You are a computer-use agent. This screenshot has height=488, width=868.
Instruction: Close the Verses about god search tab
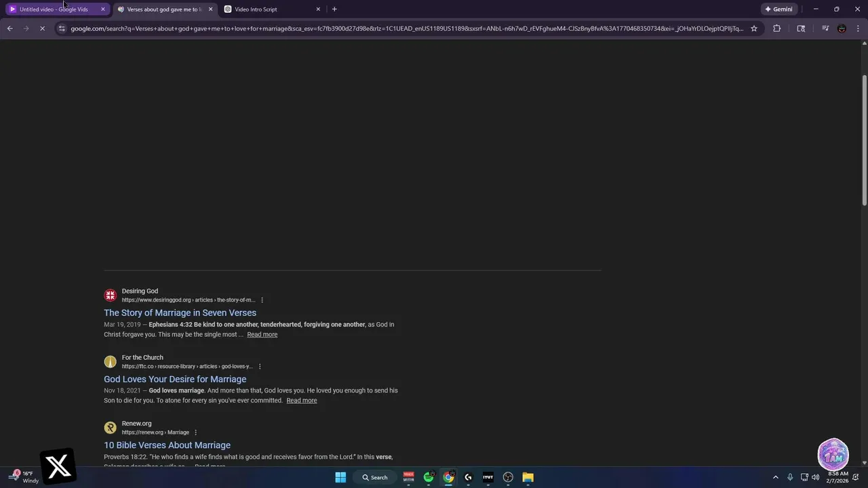210,9
